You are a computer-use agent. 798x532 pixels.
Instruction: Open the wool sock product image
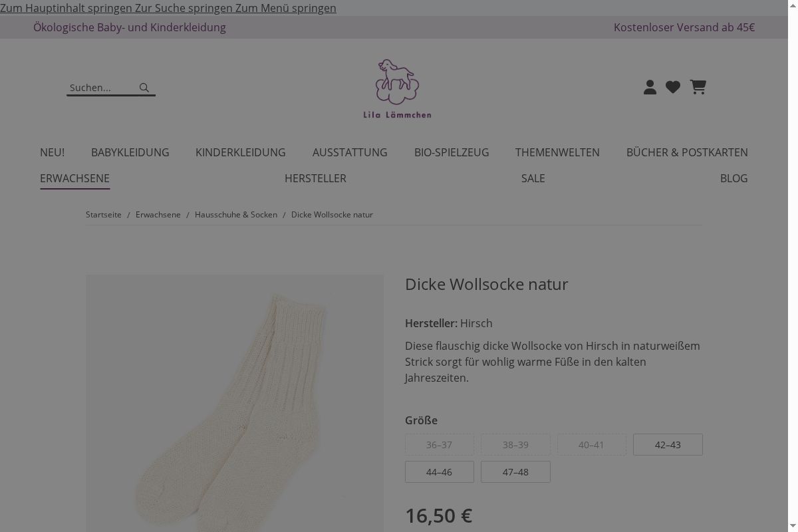click(235, 403)
